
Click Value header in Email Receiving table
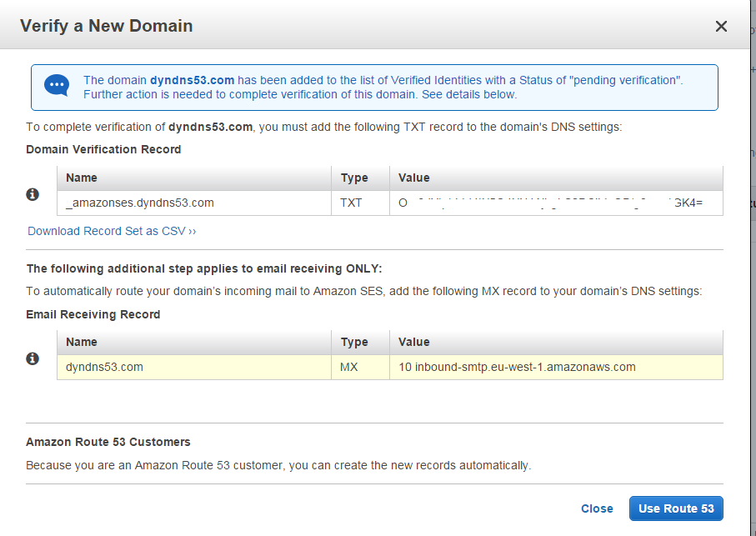(x=414, y=342)
